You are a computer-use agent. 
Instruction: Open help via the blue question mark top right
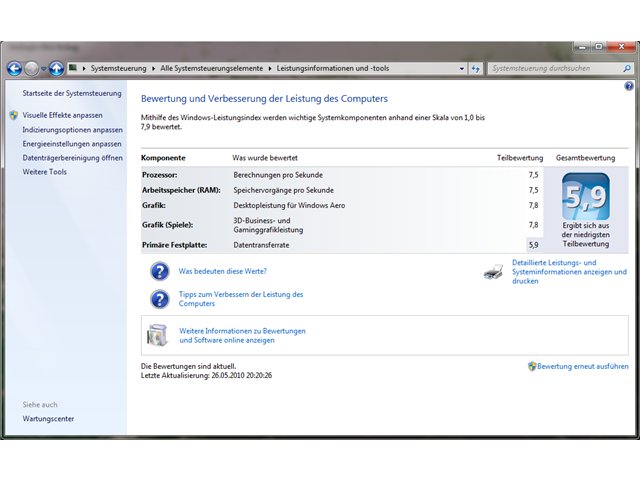click(x=629, y=86)
